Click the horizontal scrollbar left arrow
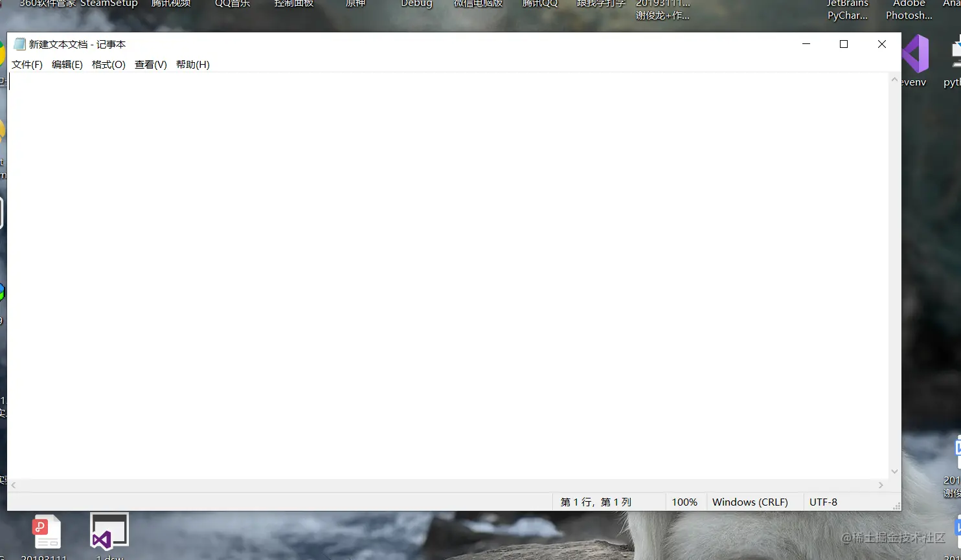 pos(14,485)
